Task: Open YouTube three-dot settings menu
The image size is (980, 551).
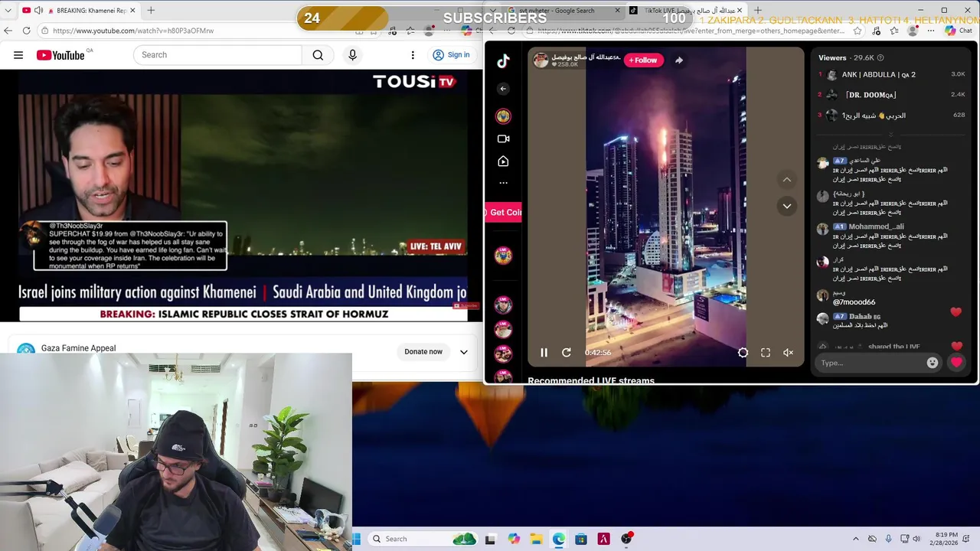Action: click(413, 55)
